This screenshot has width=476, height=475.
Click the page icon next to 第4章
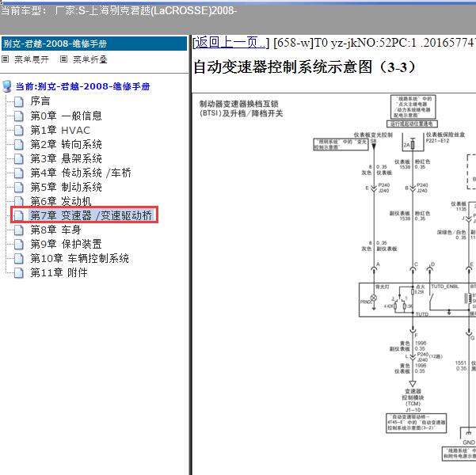click(19, 173)
